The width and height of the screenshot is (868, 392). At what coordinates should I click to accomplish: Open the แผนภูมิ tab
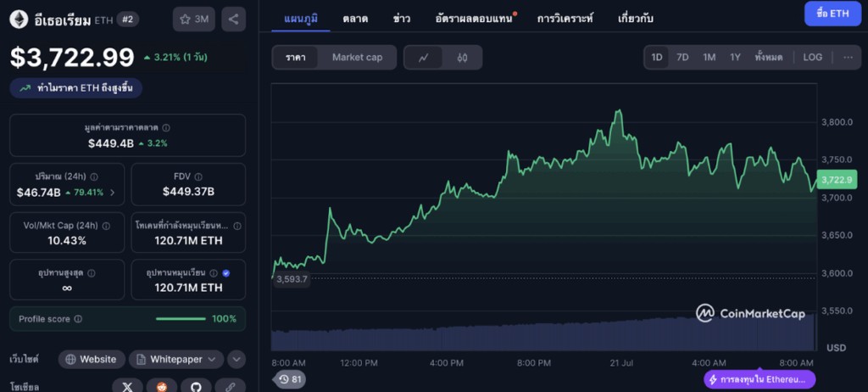[x=302, y=19]
